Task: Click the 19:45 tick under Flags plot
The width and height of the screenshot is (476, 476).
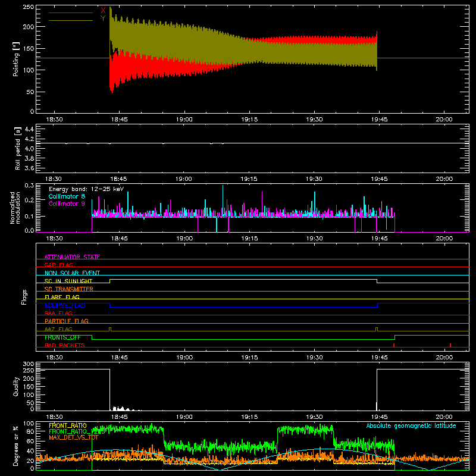Action: [379, 358]
